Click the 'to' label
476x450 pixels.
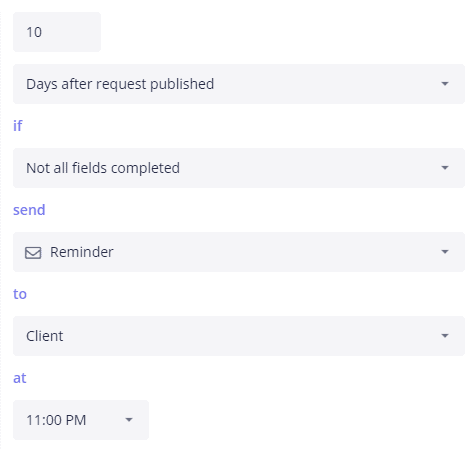pos(20,294)
